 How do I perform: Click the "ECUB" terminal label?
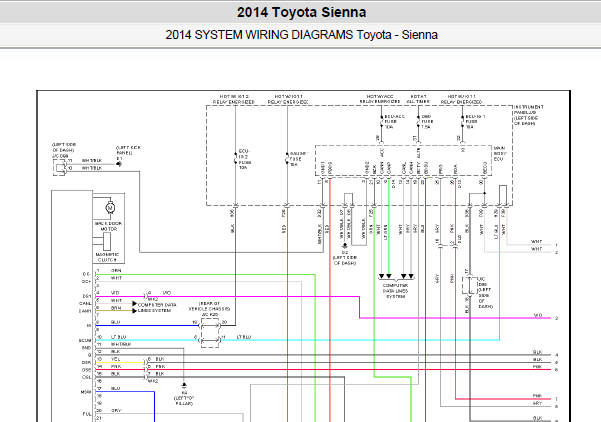click(85, 340)
